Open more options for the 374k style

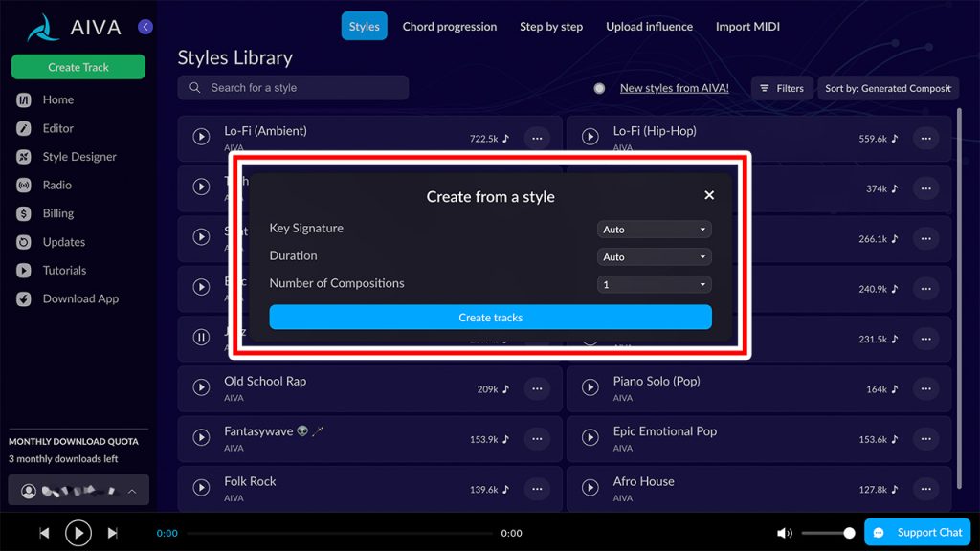[x=925, y=188]
